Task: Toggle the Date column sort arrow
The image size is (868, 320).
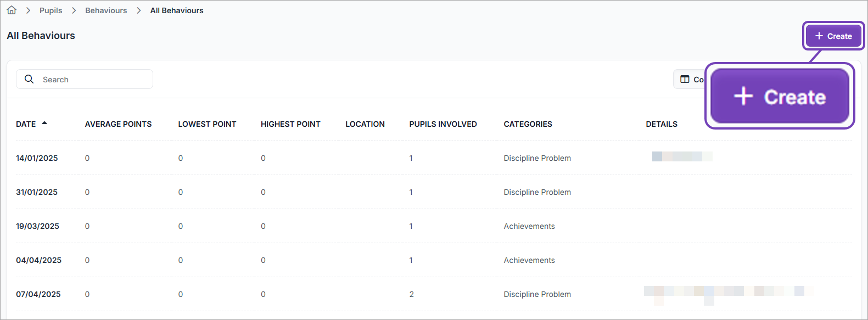Action: point(44,123)
